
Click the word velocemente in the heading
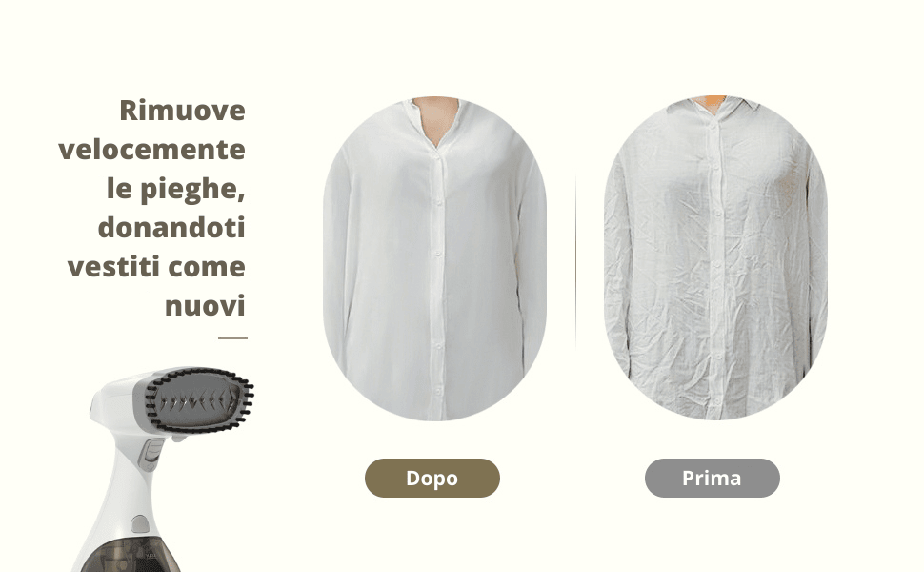(152, 149)
